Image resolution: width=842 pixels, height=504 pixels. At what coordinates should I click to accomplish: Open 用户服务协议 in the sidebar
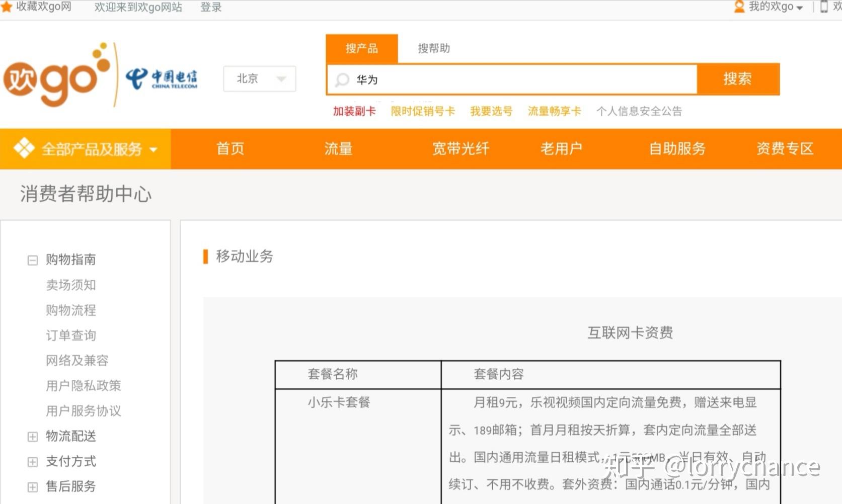tap(84, 410)
